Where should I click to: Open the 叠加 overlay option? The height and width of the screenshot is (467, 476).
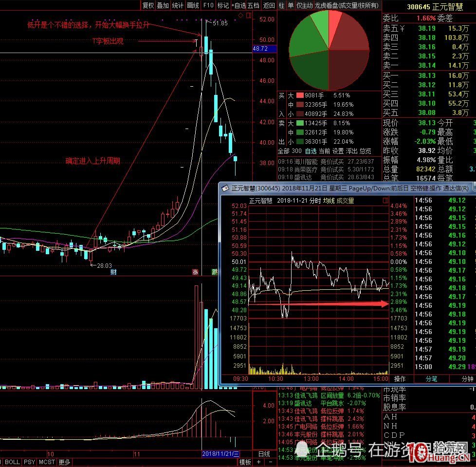(163, 5)
